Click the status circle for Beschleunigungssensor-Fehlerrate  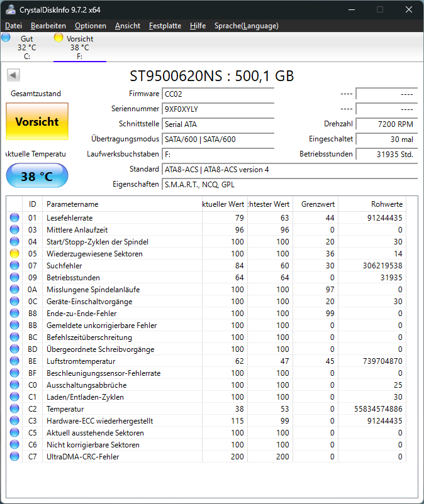pos(14,373)
